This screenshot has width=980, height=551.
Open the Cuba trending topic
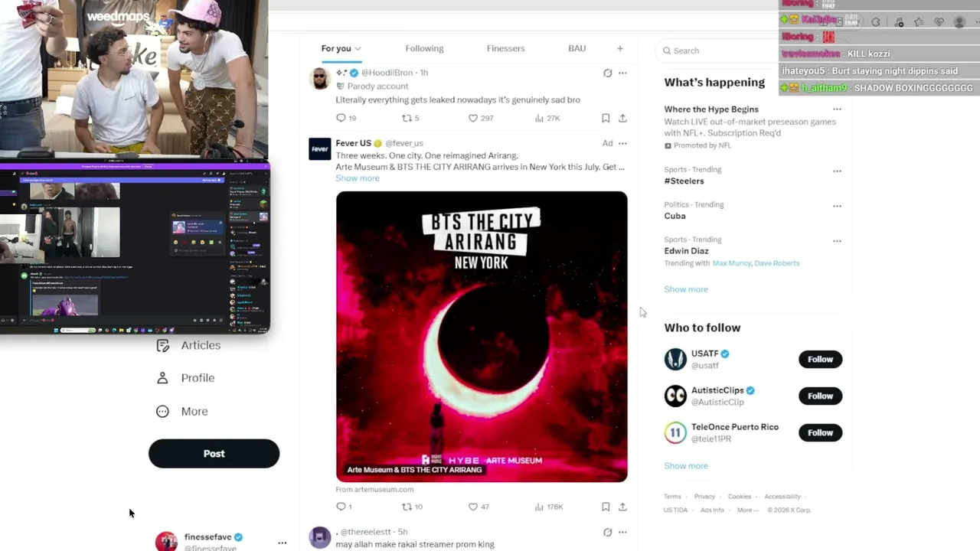(x=675, y=216)
